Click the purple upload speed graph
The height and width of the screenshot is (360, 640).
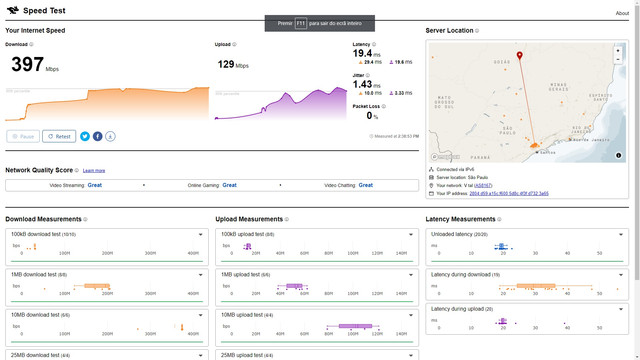(x=281, y=103)
